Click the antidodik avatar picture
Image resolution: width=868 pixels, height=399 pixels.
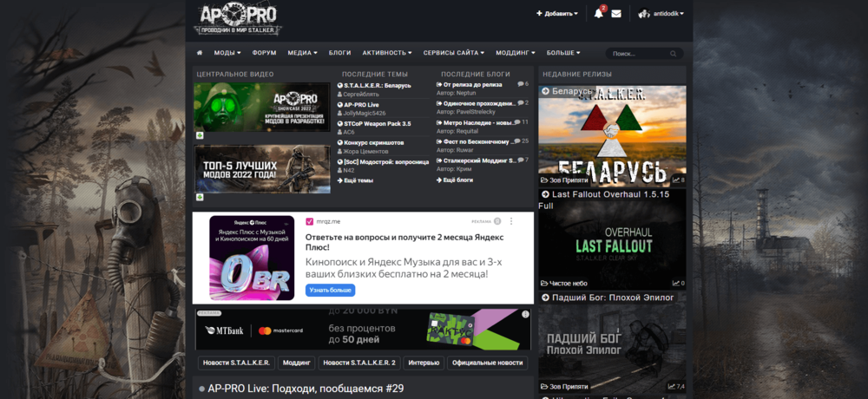click(643, 14)
